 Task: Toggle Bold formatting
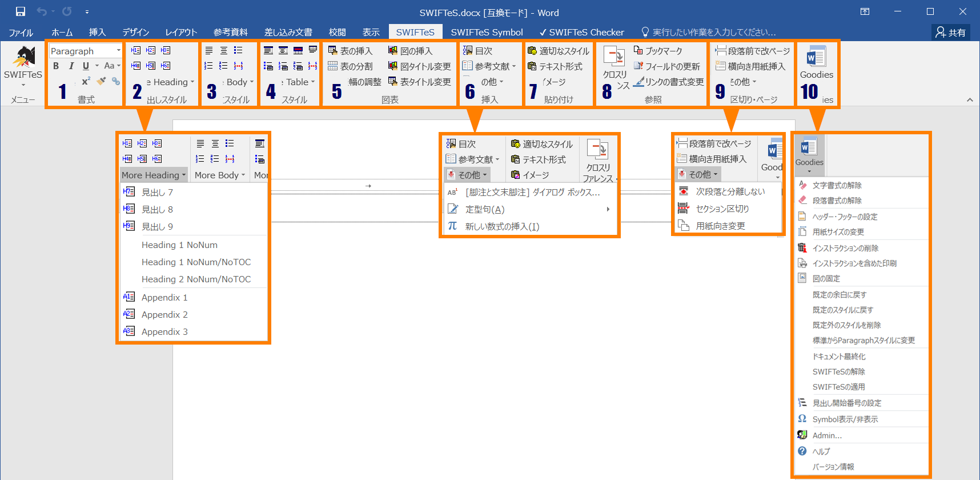coord(56,66)
